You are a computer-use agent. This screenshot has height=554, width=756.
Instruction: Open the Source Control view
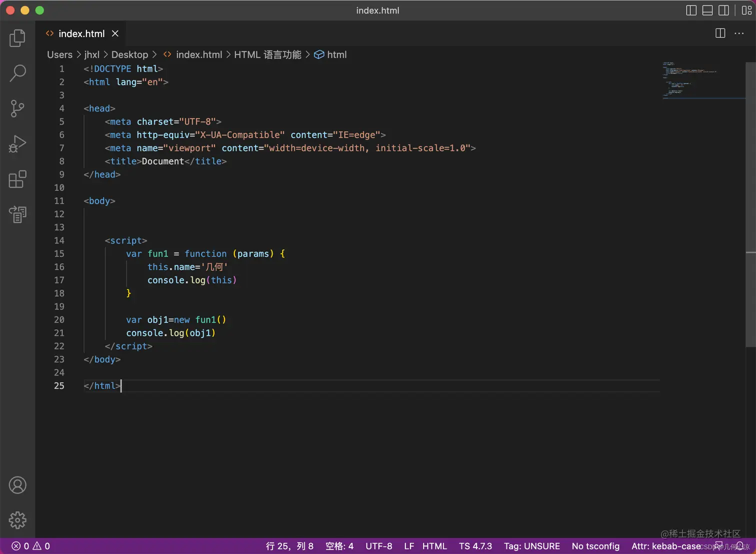click(17, 108)
